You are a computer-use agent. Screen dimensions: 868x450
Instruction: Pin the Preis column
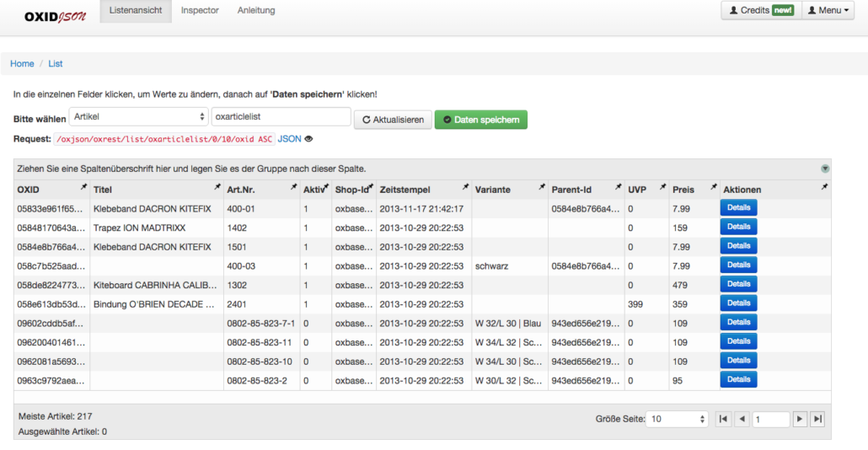tap(714, 187)
